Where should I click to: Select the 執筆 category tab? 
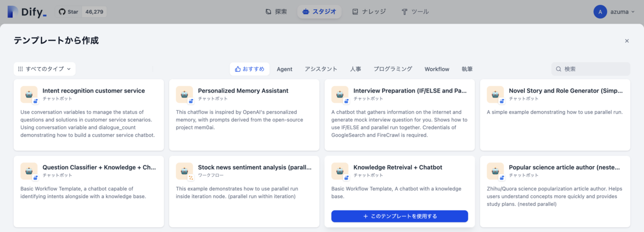(x=467, y=69)
